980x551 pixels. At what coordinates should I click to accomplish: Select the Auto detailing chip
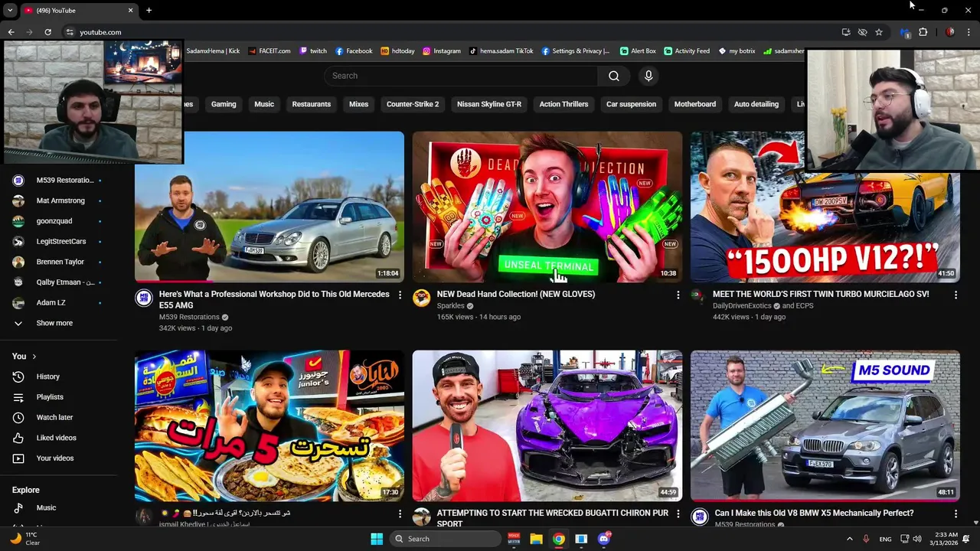(x=756, y=104)
